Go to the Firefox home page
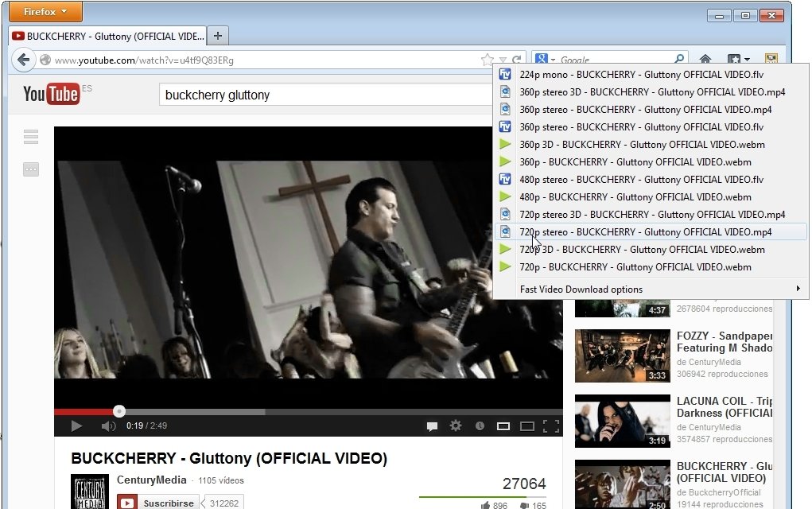Viewport: 812px width, 509px height. [705, 60]
